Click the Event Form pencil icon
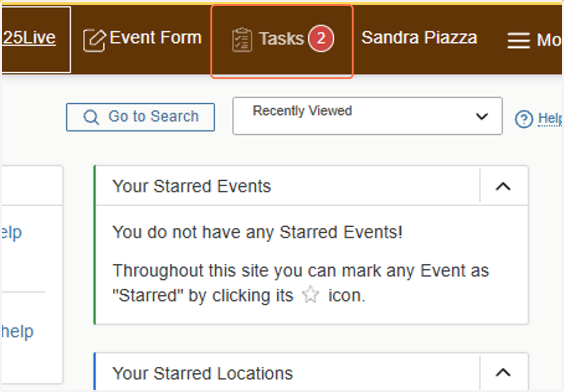 point(94,40)
